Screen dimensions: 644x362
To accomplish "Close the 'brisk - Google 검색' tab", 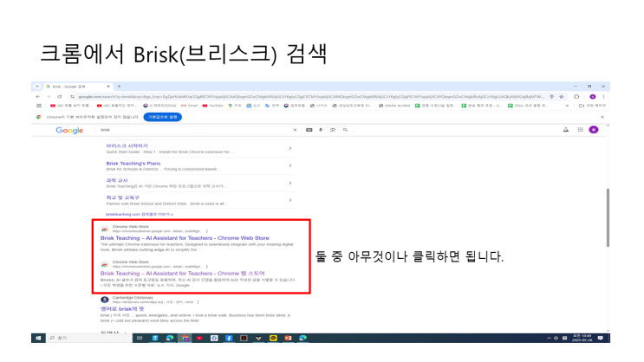I will [108, 87].
